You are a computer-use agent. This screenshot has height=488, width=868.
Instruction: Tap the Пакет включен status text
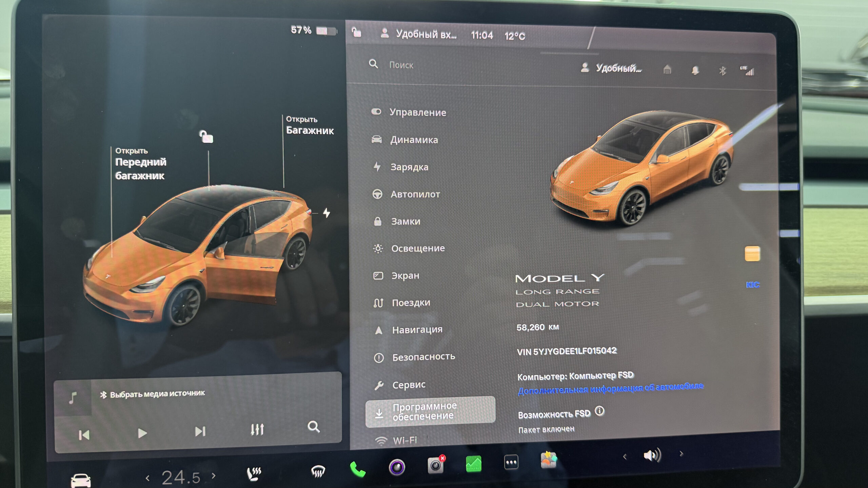(x=546, y=429)
